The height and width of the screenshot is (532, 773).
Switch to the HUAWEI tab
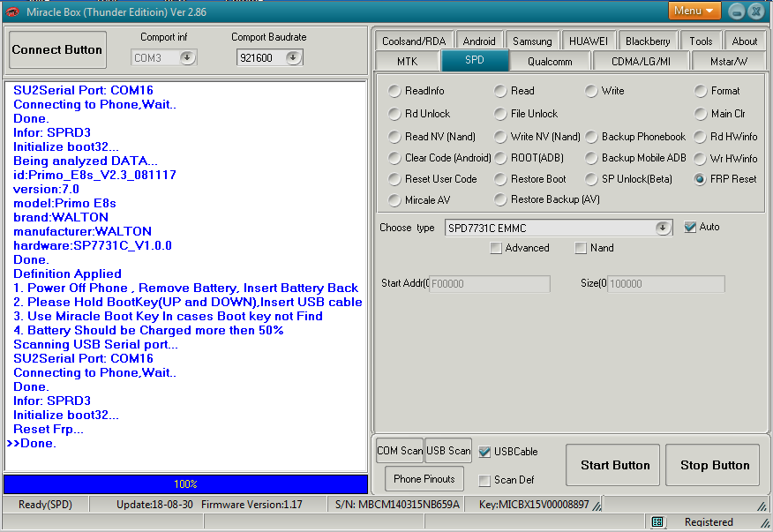589,41
